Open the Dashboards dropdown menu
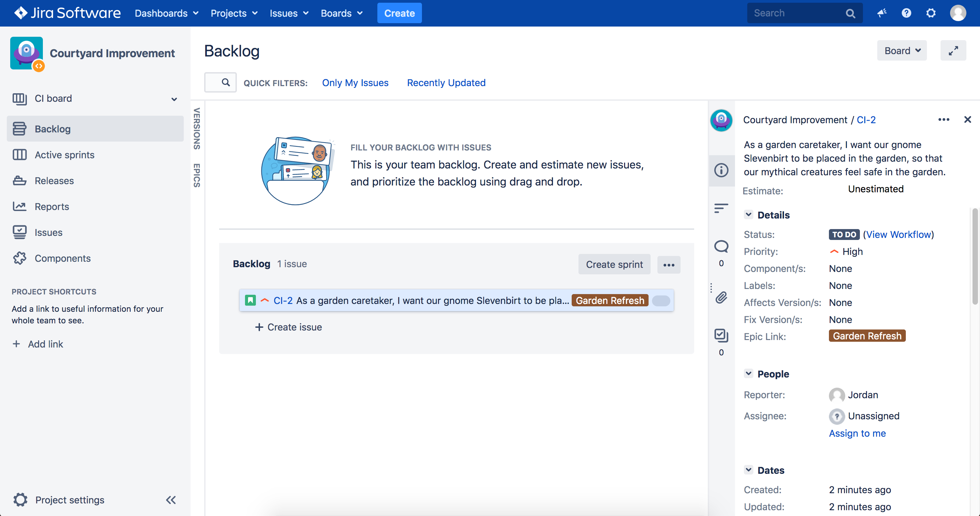This screenshot has height=516, width=980. click(x=167, y=13)
